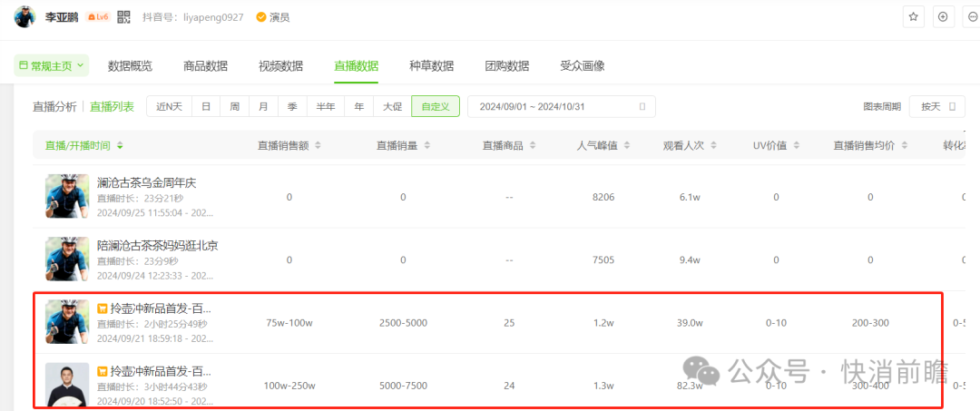This screenshot has height=411, width=980.
Task: Switch to the 视频数据 tab
Action: pos(281,65)
